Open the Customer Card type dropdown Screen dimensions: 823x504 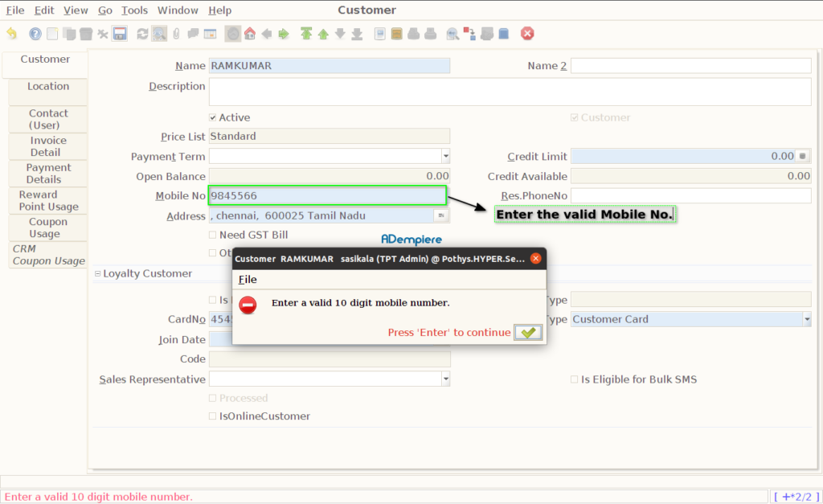click(807, 318)
